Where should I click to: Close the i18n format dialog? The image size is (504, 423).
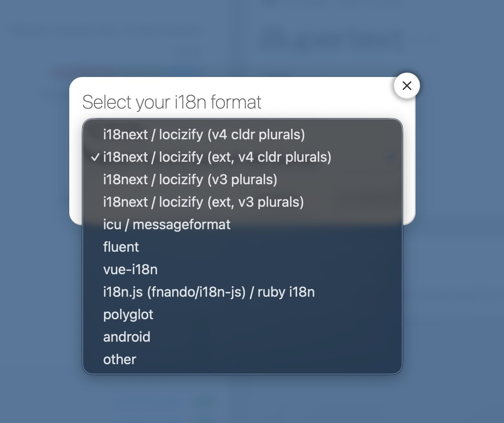(x=407, y=86)
